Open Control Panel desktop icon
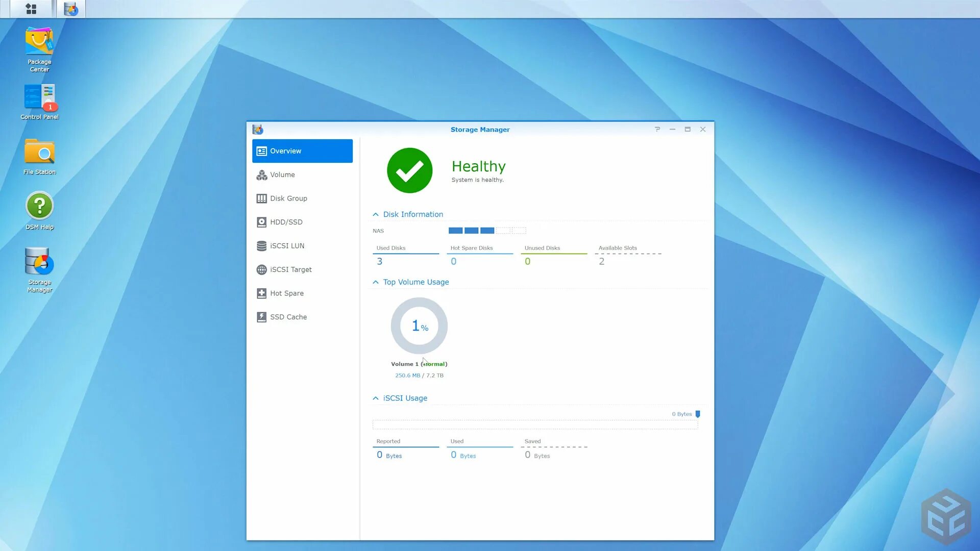The height and width of the screenshot is (551, 980). 39,98
